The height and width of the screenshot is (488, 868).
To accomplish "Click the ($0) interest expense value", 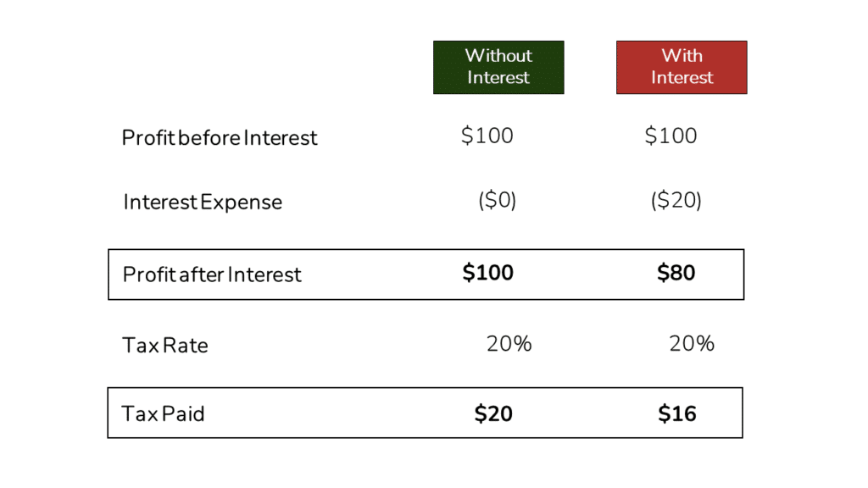I will point(497,201).
